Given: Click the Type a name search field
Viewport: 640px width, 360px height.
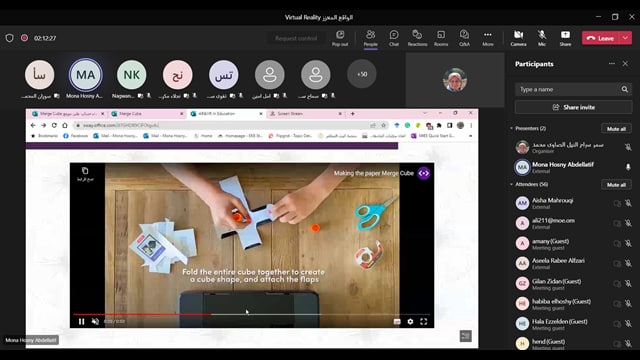Looking at the screenshot, I should 567,89.
